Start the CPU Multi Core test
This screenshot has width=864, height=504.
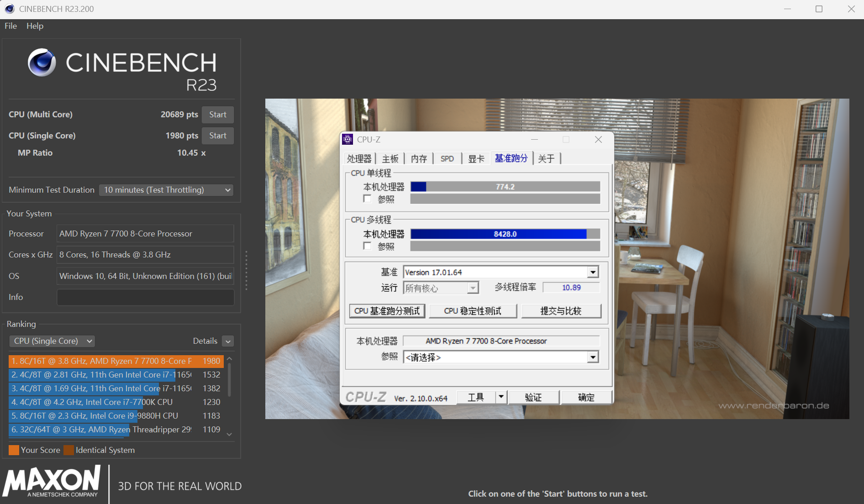coord(217,115)
